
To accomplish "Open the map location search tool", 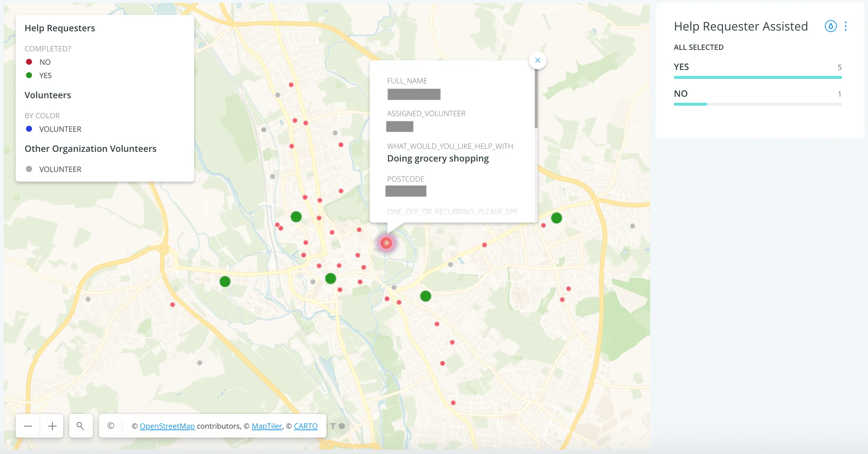I will tap(81, 426).
